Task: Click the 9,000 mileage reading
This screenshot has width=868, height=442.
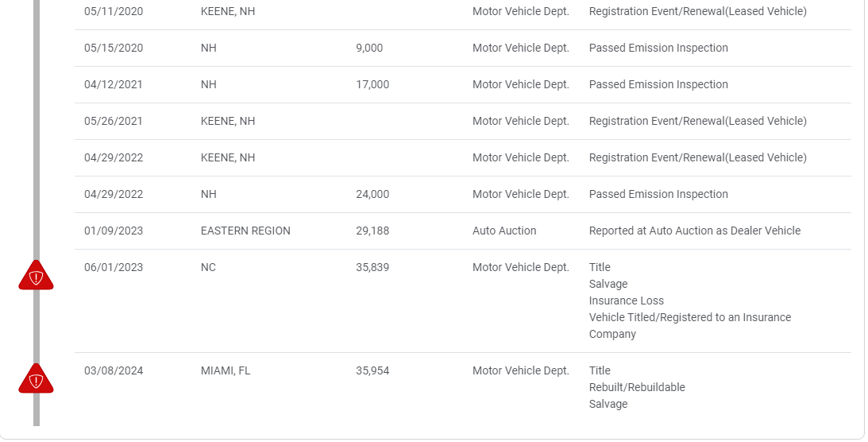Action: point(369,48)
